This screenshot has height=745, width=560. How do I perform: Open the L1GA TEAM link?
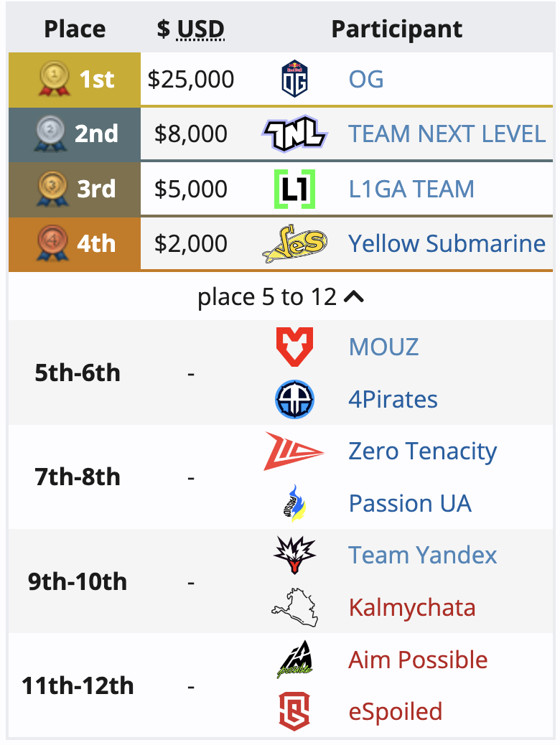(411, 189)
